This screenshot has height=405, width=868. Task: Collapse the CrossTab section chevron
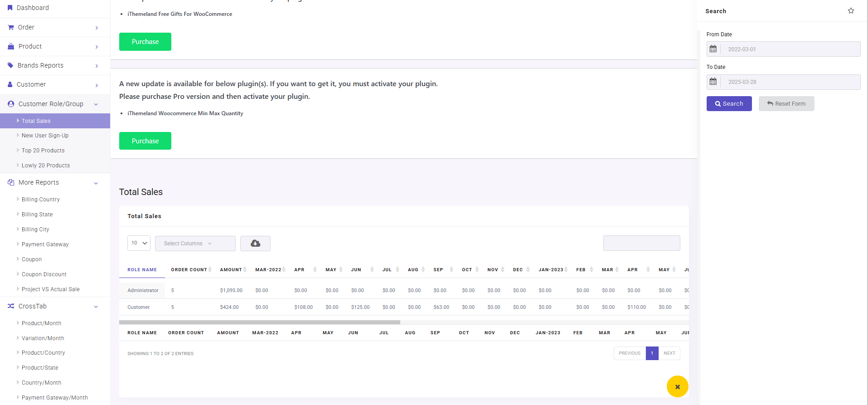point(96,307)
